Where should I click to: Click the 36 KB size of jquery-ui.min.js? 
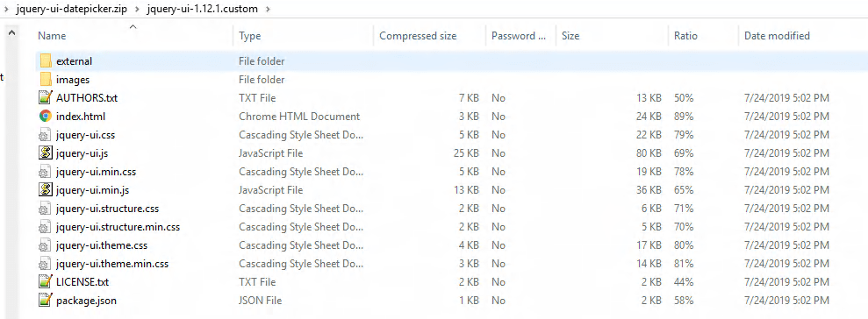tap(649, 190)
